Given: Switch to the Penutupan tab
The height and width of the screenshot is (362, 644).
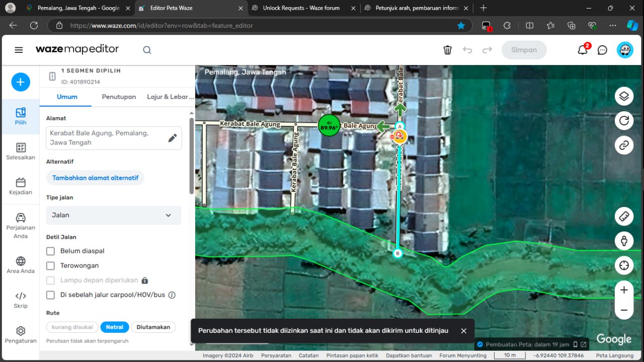Looking at the screenshot, I should [119, 97].
